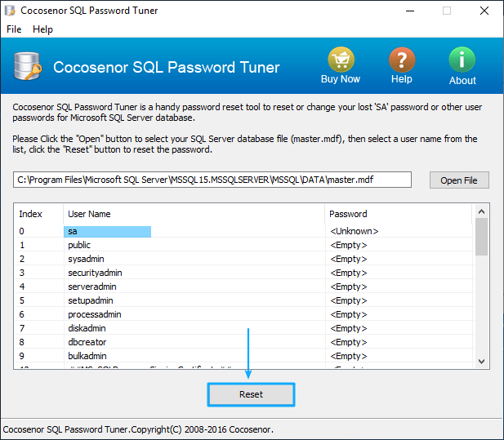Image resolution: width=504 pixels, height=440 pixels.
Task: Click the About label text
Action: tap(462, 80)
